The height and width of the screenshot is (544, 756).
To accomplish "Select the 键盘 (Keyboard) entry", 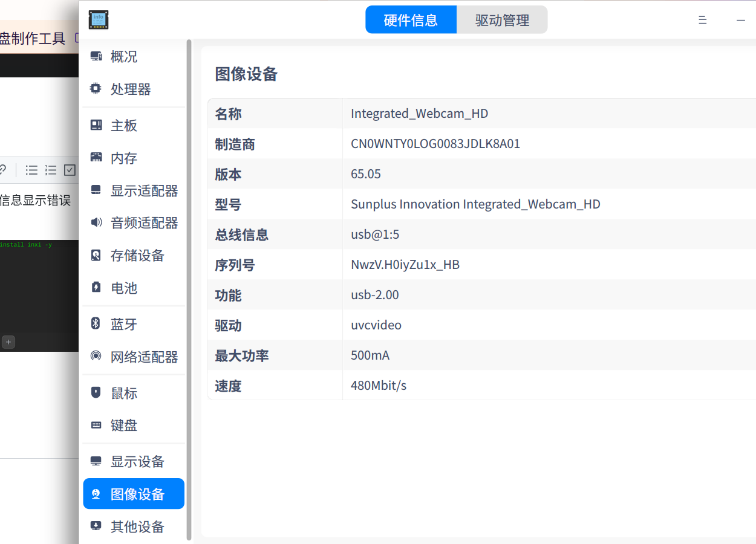I will 123,425.
